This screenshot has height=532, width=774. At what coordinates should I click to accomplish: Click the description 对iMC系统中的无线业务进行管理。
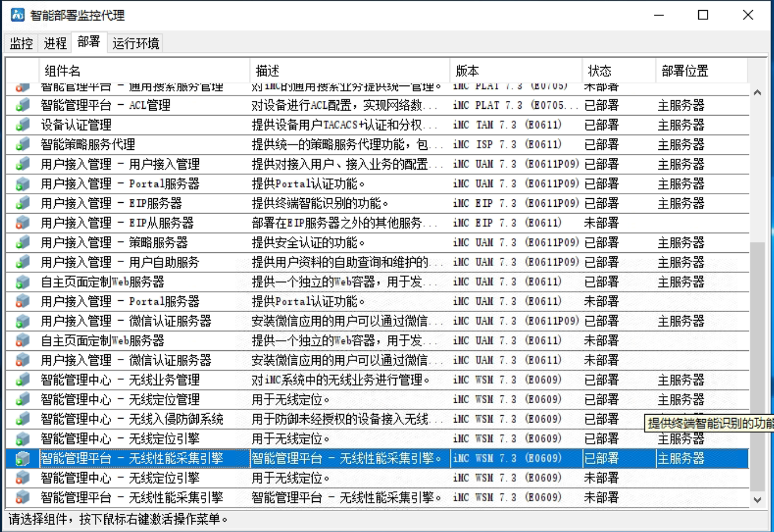341,380
